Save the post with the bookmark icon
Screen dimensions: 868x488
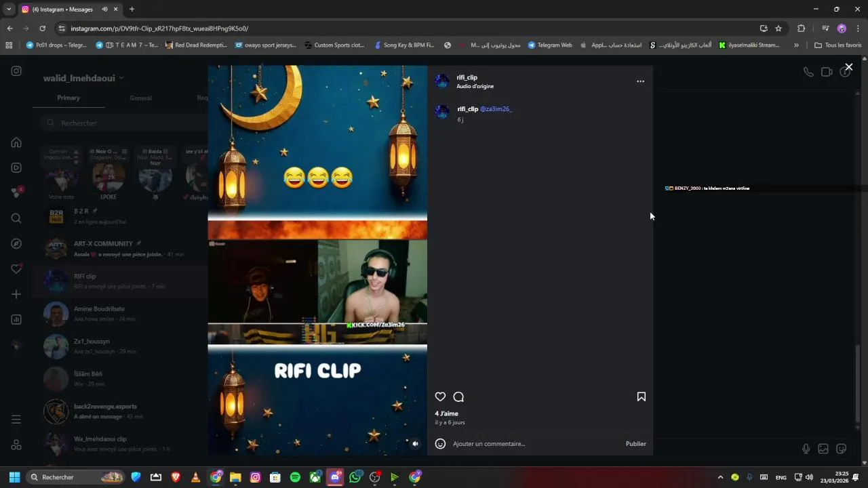[x=641, y=396]
